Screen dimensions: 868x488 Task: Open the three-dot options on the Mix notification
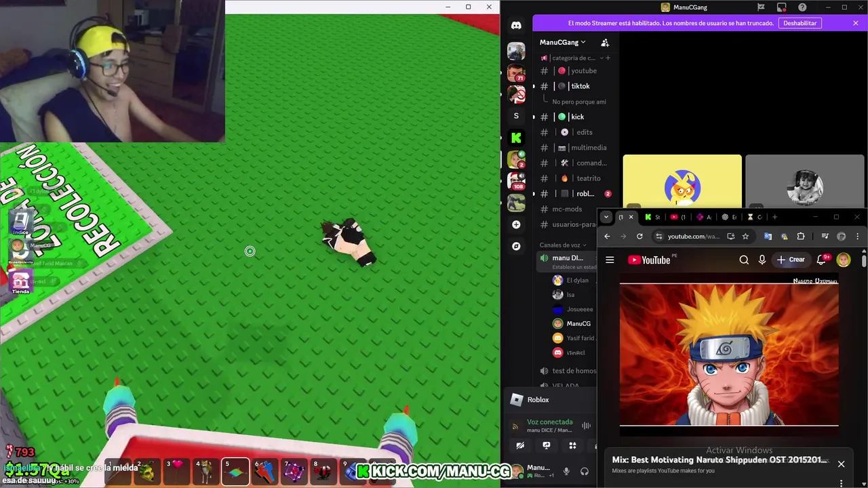click(841, 483)
